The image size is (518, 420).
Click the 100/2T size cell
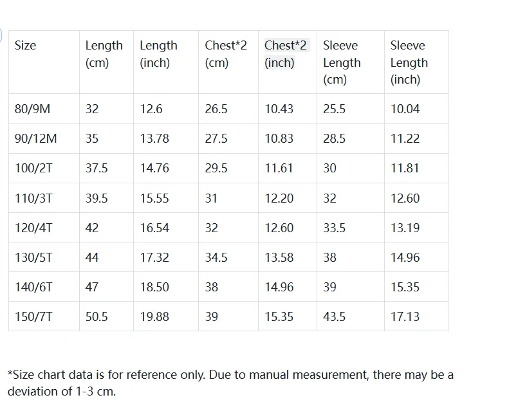pyautogui.click(x=35, y=169)
